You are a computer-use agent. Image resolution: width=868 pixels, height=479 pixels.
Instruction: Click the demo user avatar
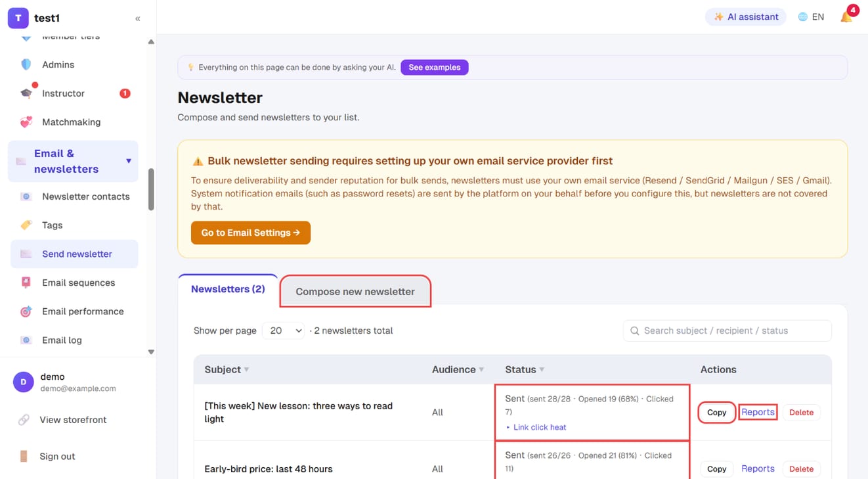[23, 382]
